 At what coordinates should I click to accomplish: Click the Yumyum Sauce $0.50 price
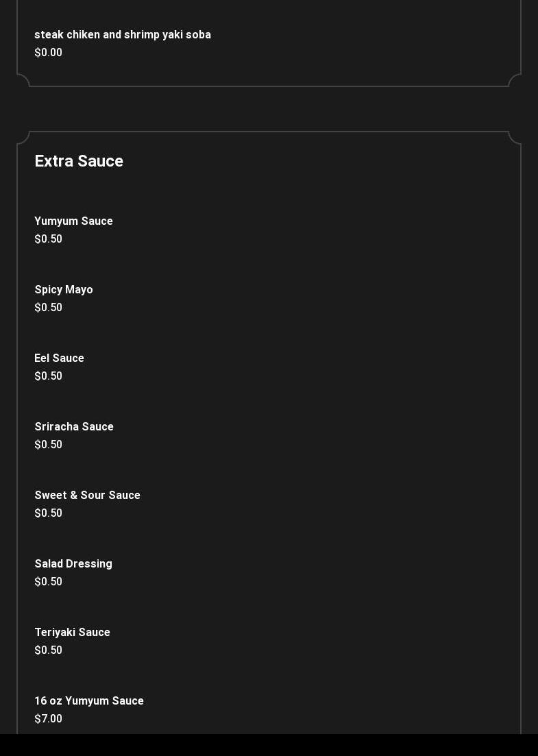[x=48, y=239]
